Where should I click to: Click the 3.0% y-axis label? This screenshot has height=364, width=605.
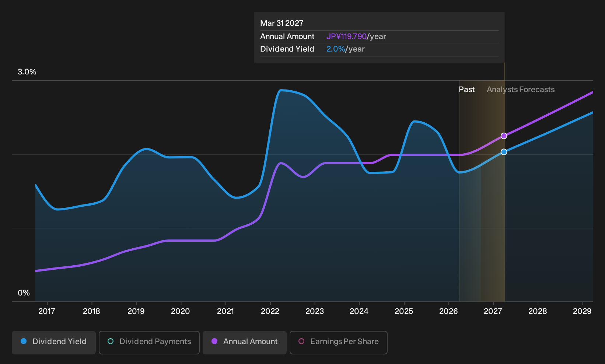[x=27, y=72]
